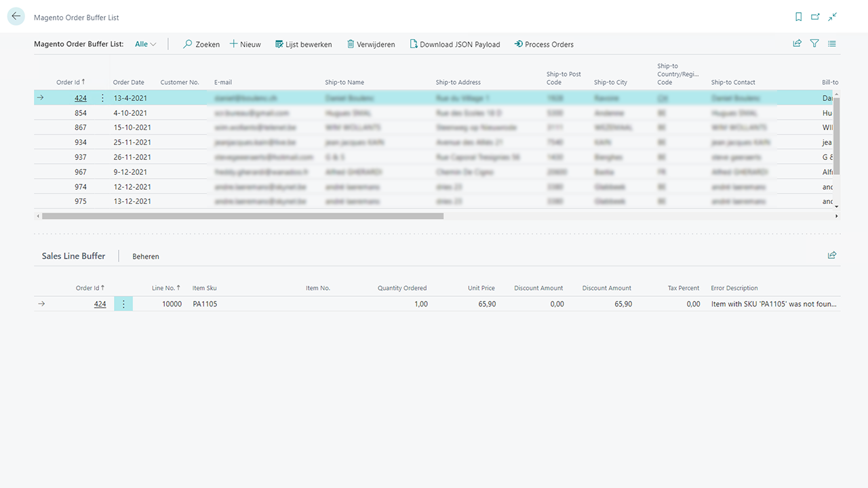The width and height of the screenshot is (868, 488).
Task: Click Unit Price cell 65,90
Action: click(x=486, y=304)
